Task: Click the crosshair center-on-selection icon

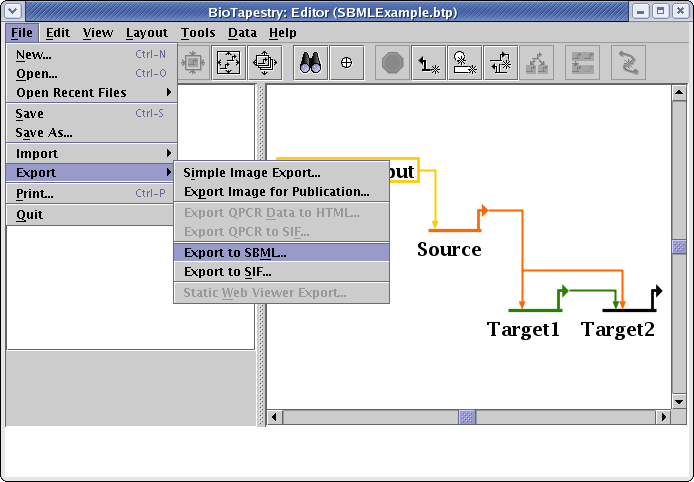Action: click(347, 62)
